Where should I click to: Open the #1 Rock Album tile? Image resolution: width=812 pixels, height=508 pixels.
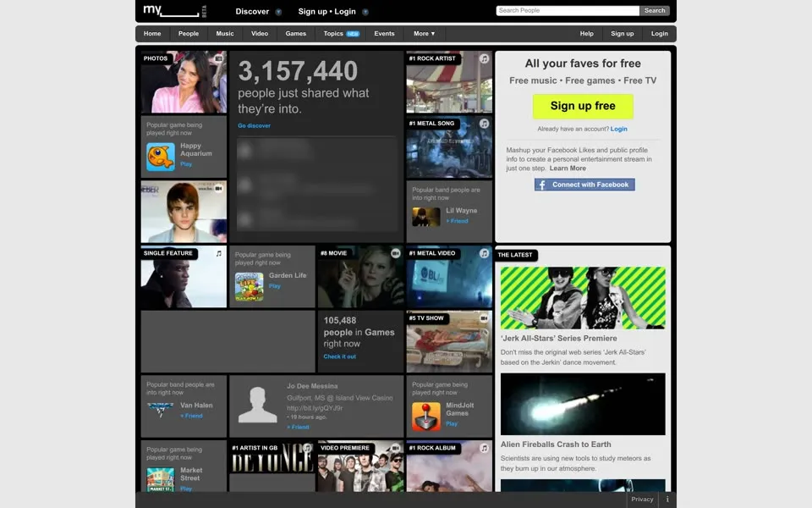449,466
